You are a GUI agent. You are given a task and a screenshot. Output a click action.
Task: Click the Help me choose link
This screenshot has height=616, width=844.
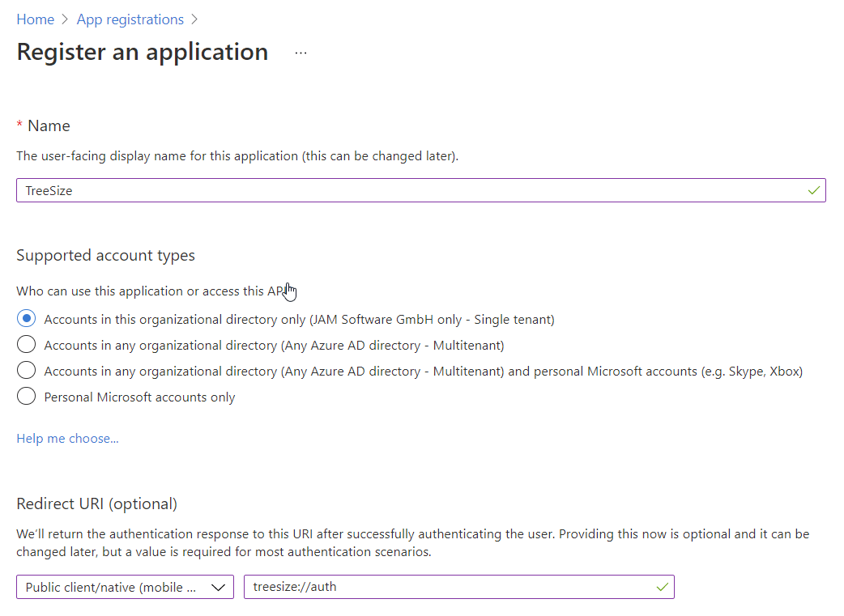(x=67, y=438)
